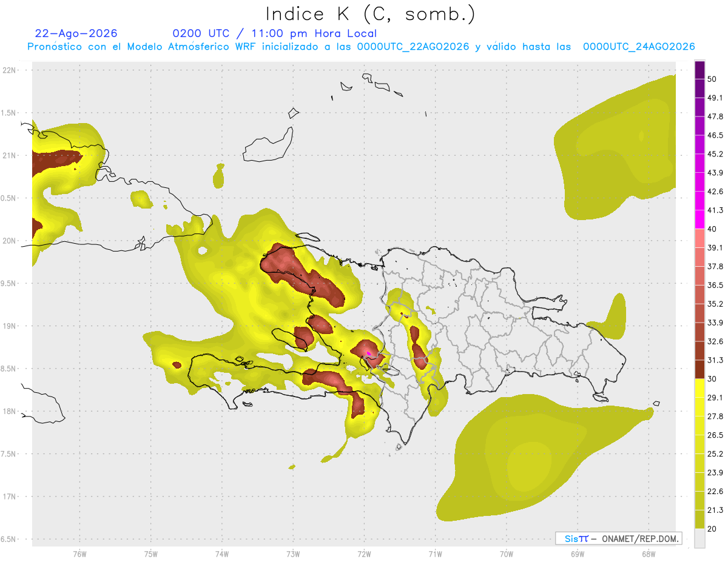The image size is (728, 562).
Task: Click the '72W' longitude label
Action: coord(364,554)
